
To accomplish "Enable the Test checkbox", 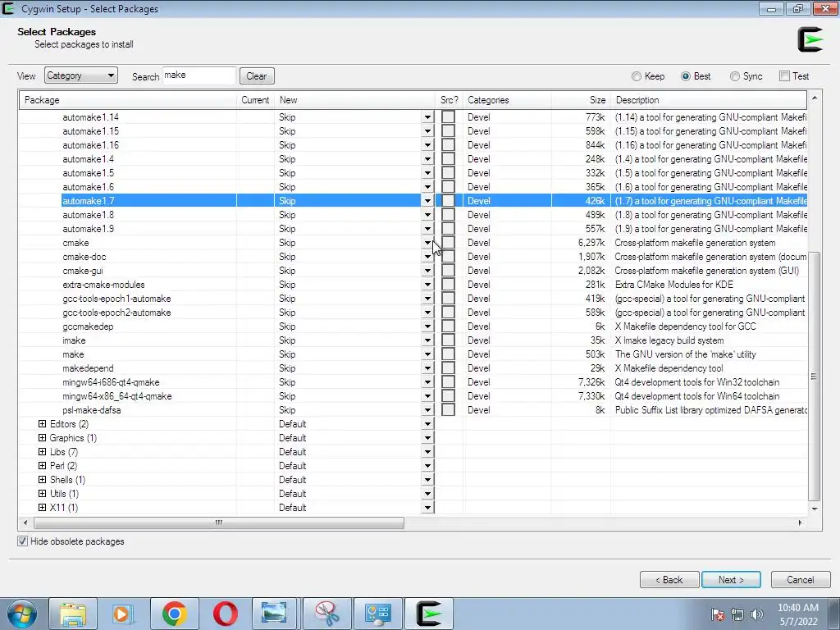I will [x=785, y=76].
